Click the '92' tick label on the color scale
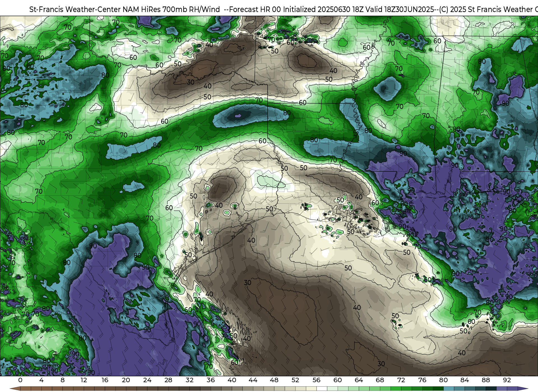 [507, 380]
